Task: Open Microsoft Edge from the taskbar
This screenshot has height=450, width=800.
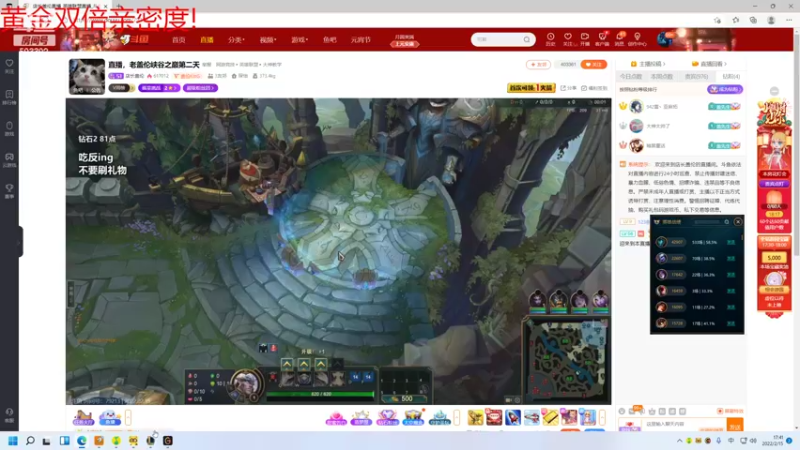Action: (82, 441)
